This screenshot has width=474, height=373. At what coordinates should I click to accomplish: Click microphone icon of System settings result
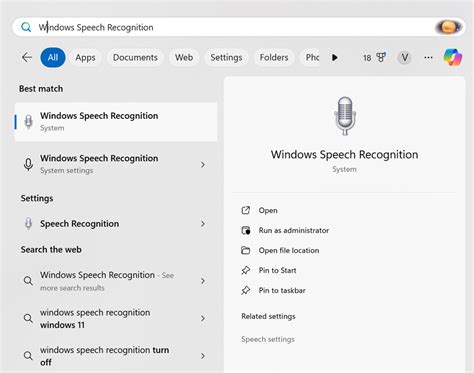[28, 164]
